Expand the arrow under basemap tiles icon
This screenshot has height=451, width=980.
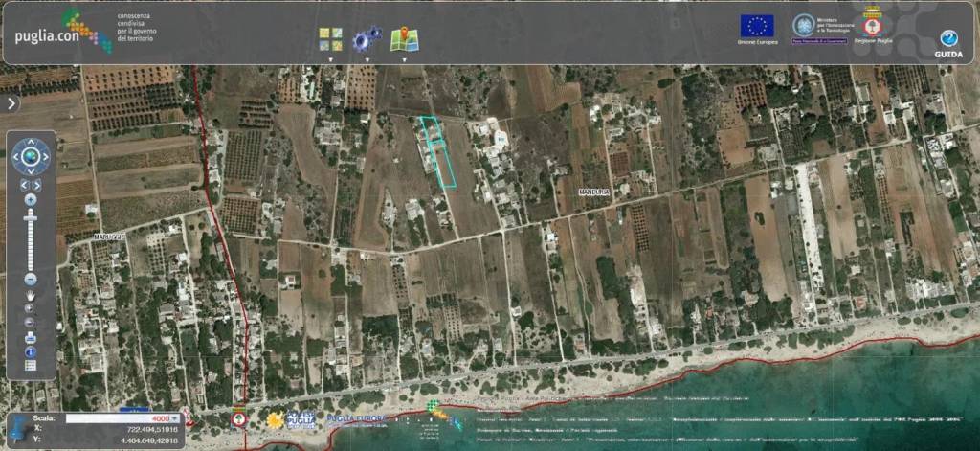pos(330,59)
